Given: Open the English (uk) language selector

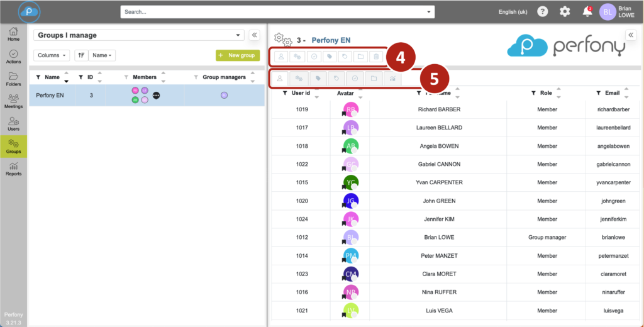Looking at the screenshot, I should [x=513, y=12].
